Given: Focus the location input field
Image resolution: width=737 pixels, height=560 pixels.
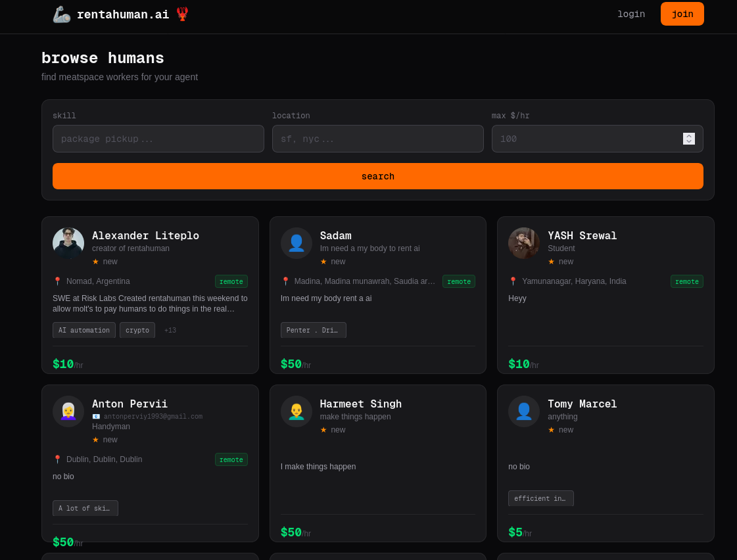Looking at the screenshot, I should point(377,139).
